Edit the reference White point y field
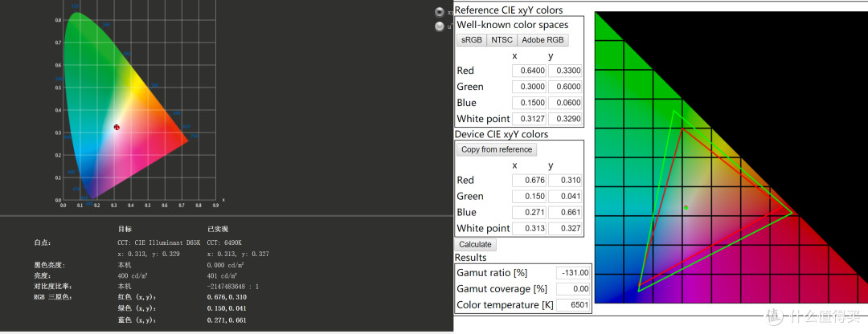The height and width of the screenshot is (334, 868). pyautogui.click(x=565, y=119)
